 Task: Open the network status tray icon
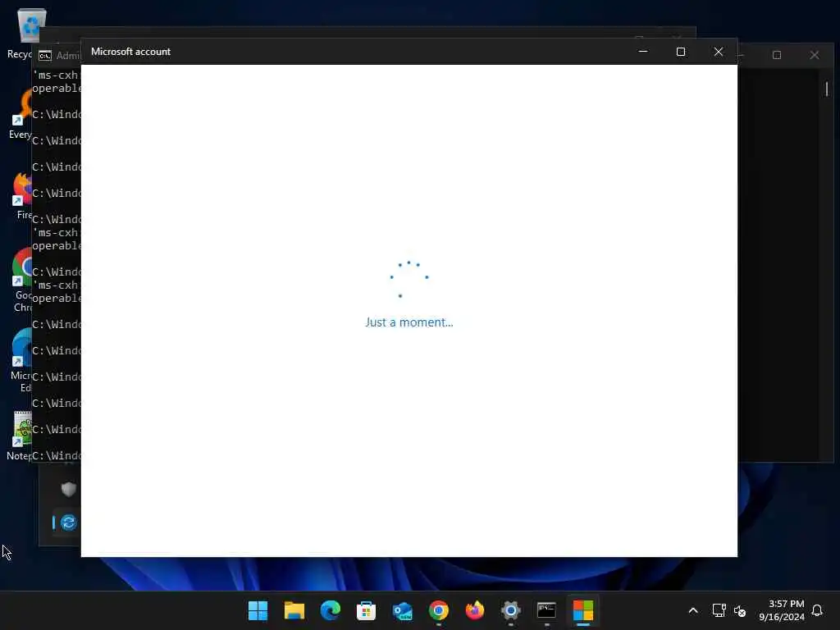(719, 610)
